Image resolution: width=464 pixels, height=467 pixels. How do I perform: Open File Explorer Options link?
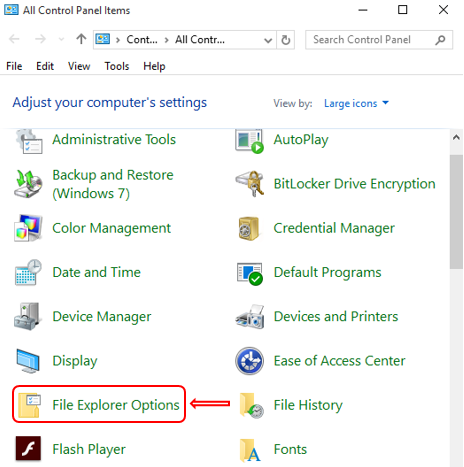(x=116, y=406)
